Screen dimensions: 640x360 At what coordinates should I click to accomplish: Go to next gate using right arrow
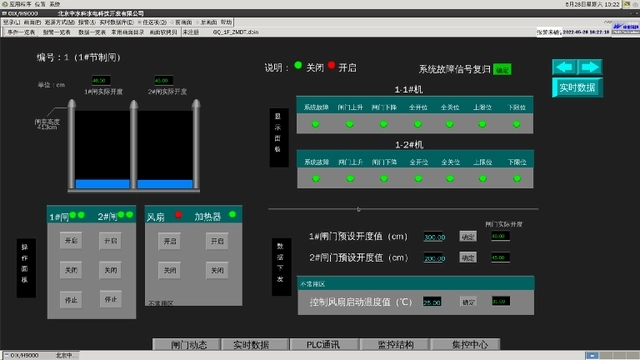(x=590, y=67)
